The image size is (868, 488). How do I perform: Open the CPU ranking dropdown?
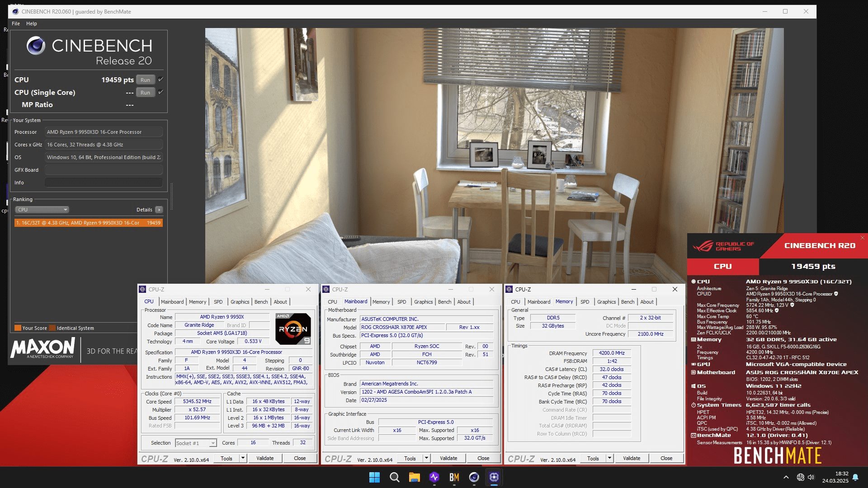[x=42, y=210]
